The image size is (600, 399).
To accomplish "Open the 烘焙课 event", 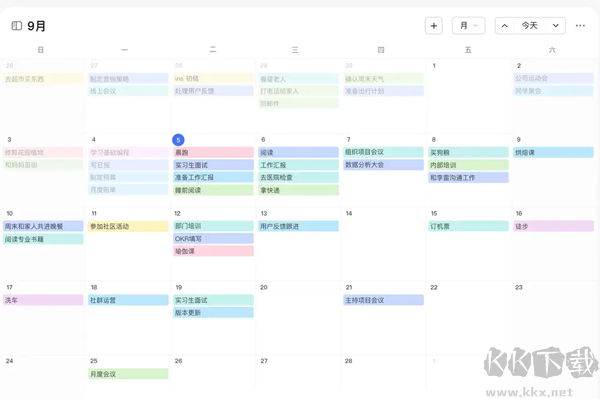I will [x=553, y=152].
